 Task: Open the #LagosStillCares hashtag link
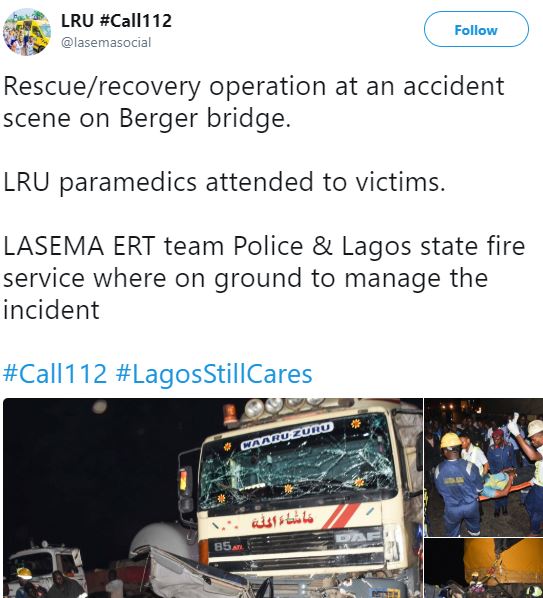pos(214,375)
